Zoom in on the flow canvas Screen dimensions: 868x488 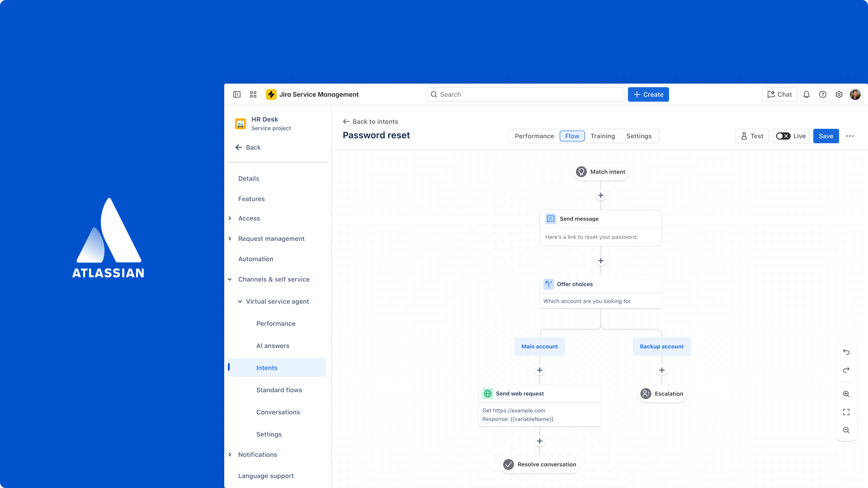(x=846, y=394)
